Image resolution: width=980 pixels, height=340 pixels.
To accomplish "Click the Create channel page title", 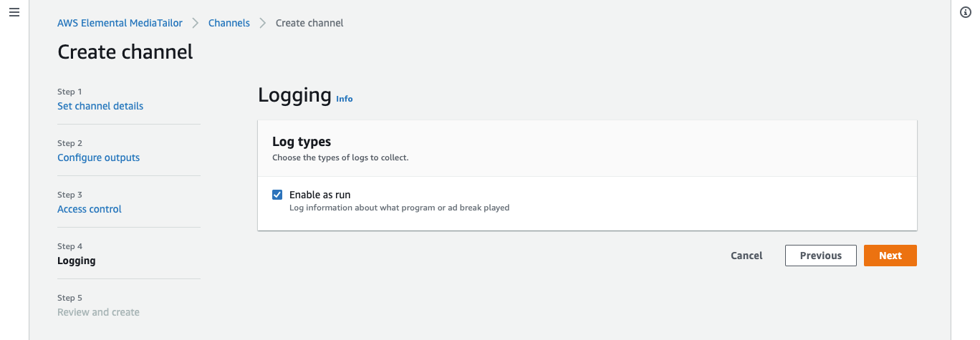I will pyautogui.click(x=125, y=52).
